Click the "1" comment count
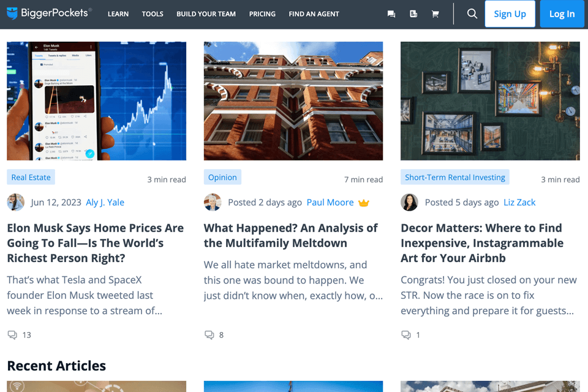Screen dimensions: 588x392 (418, 335)
